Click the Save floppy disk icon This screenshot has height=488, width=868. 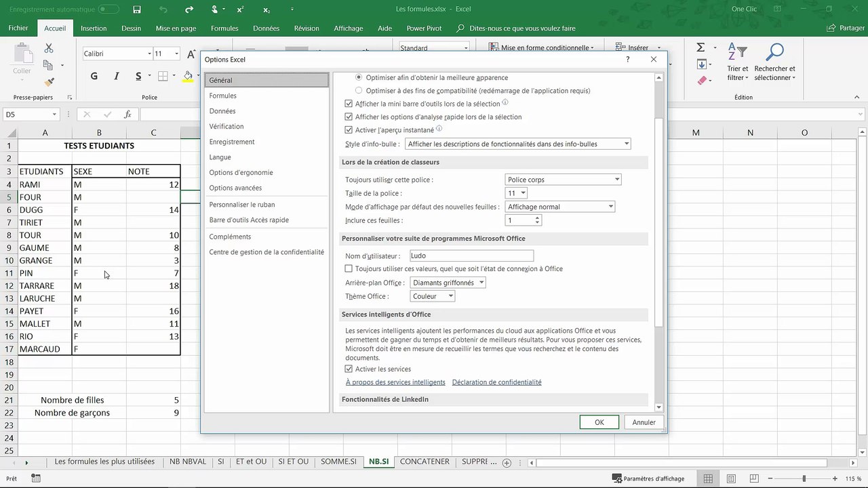[137, 9]
